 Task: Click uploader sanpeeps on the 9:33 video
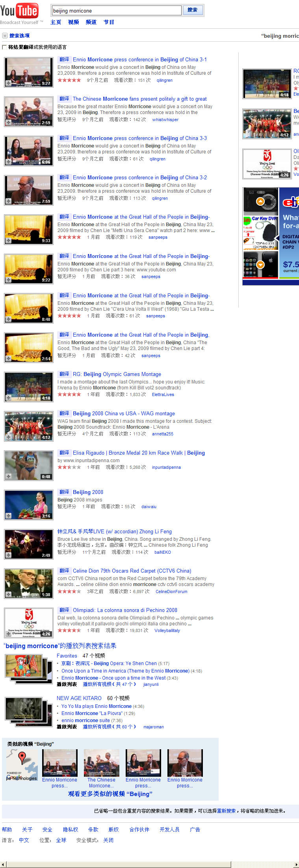(x=158, y=237)
